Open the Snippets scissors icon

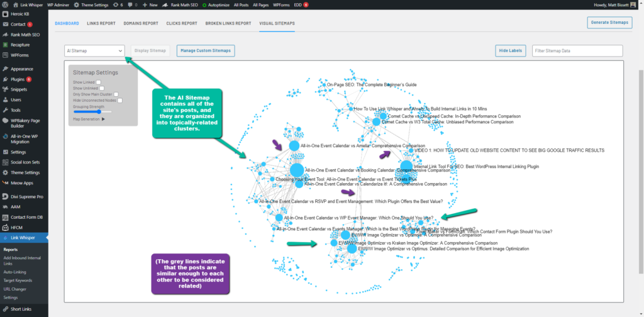pos(5,89)
